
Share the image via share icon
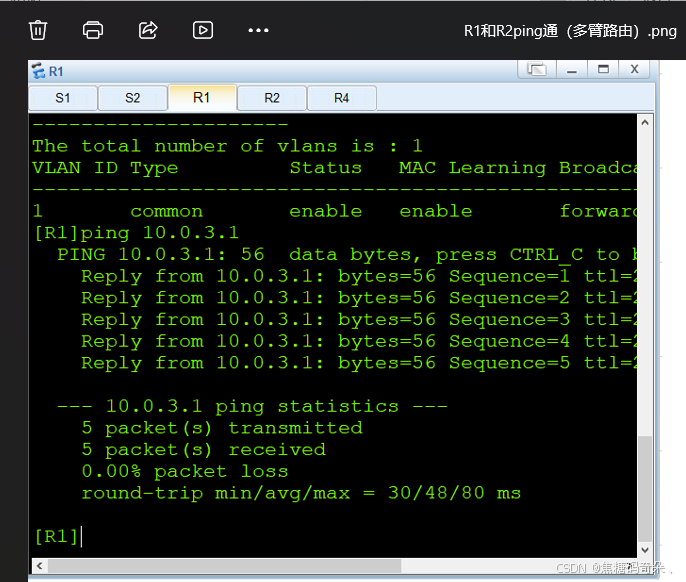point(148,30)
